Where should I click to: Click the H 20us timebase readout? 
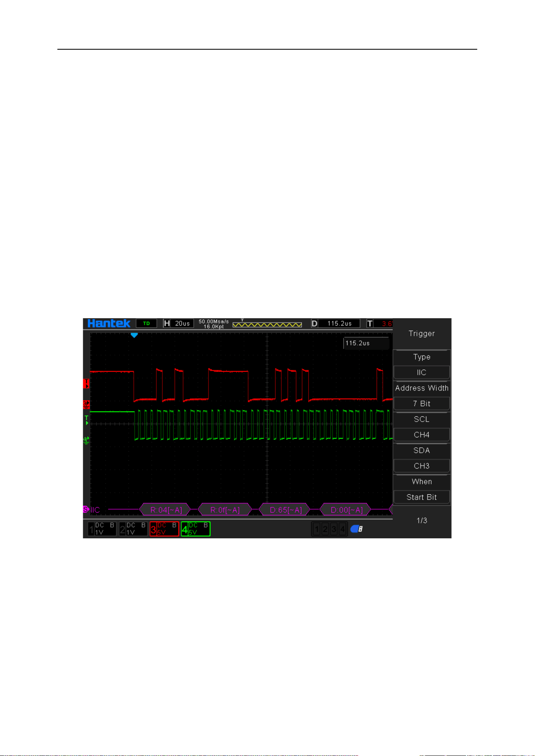[178, 323]
